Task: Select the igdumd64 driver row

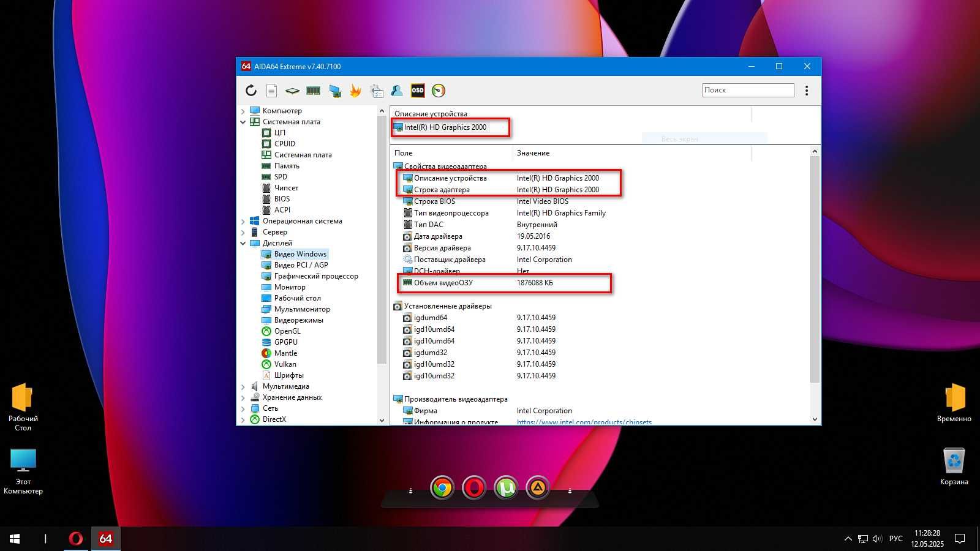Action: pyautogui.click(x=430, y=318)
